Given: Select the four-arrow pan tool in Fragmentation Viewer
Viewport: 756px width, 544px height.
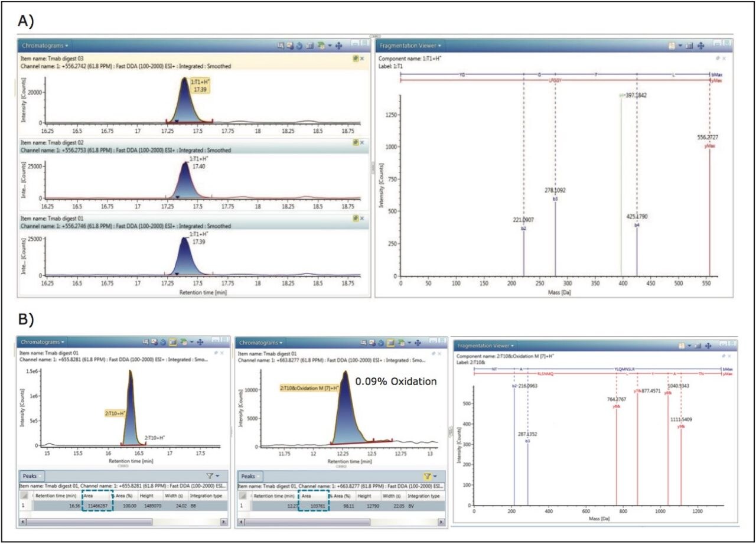Looking at the screenshot, I should tap(701, 45).
